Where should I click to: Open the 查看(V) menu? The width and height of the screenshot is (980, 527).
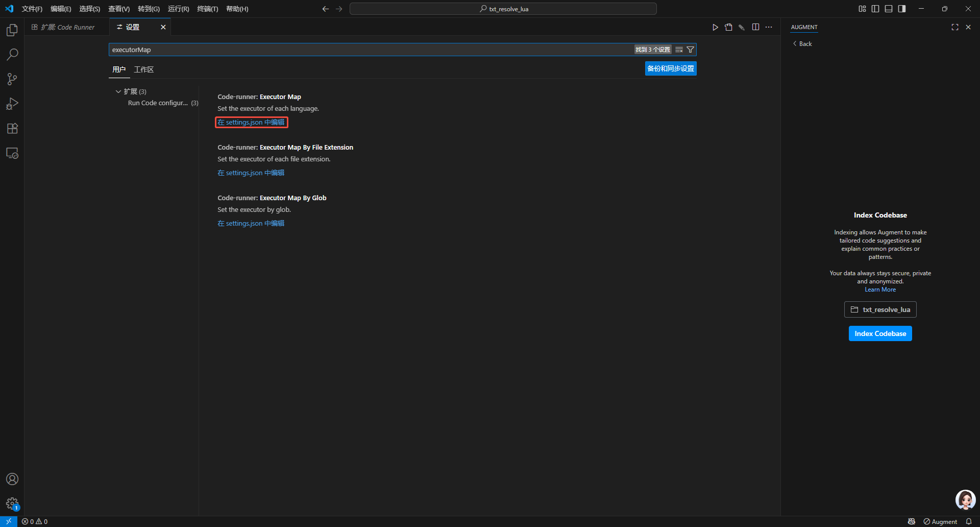point(119,9)
